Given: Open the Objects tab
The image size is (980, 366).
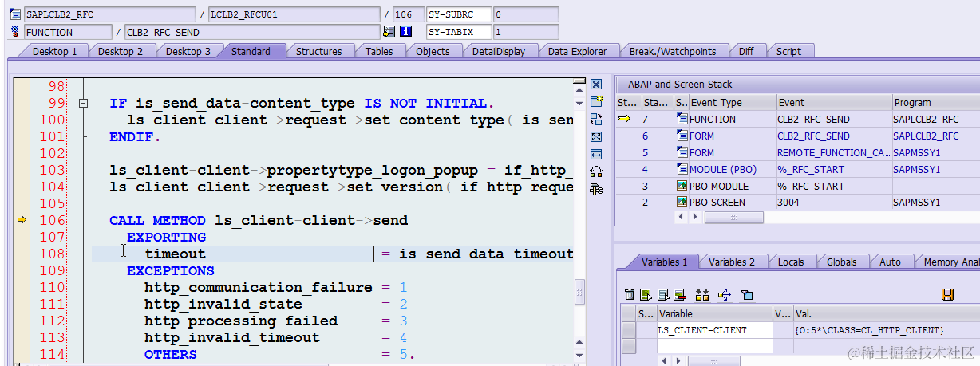Looking at the screenshot, I should (x=433, y=51).
